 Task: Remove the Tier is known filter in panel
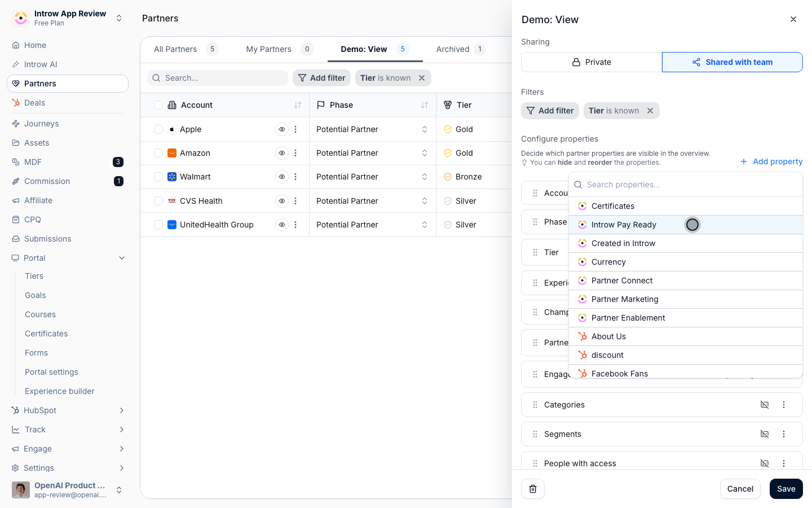tap(650, 111)
